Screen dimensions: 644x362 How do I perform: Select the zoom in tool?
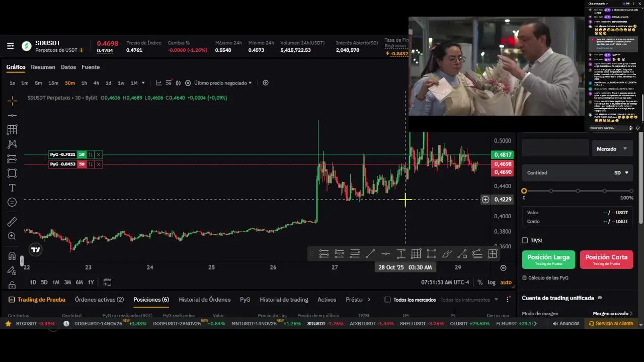pos(12,236)
